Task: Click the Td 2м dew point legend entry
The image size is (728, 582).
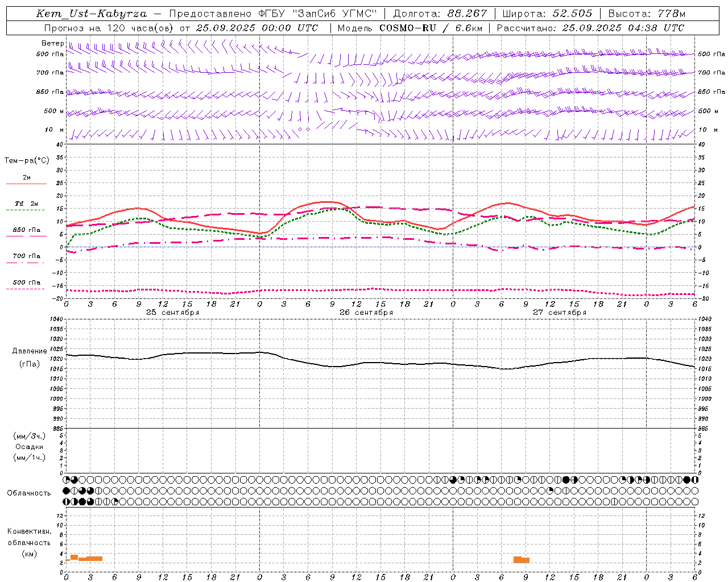Action: 27,203
